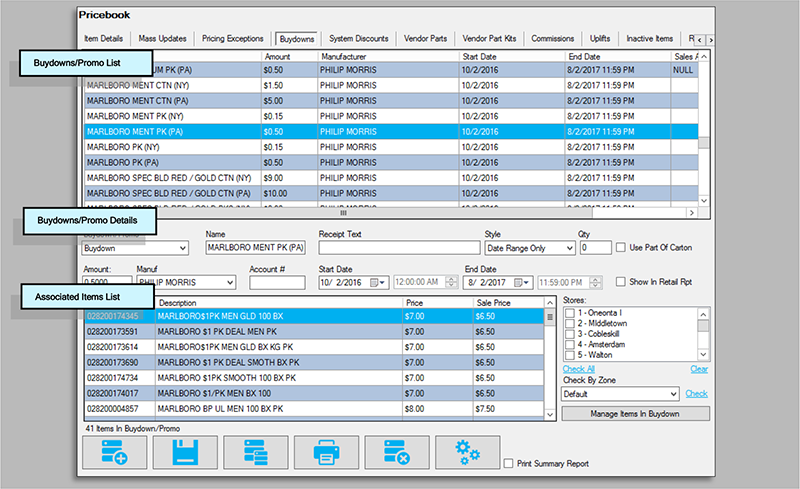The width and height of the screenshot is (800, 489).
Task: Click Manage Items In Buydown button
Action: 635,414
